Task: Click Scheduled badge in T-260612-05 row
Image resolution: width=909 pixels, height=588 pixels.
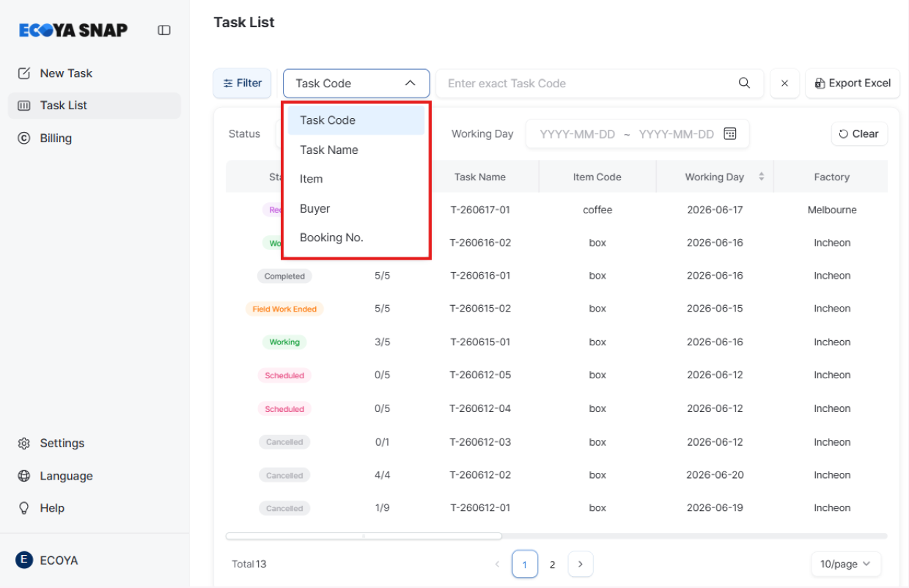Action: click(284, 375)
